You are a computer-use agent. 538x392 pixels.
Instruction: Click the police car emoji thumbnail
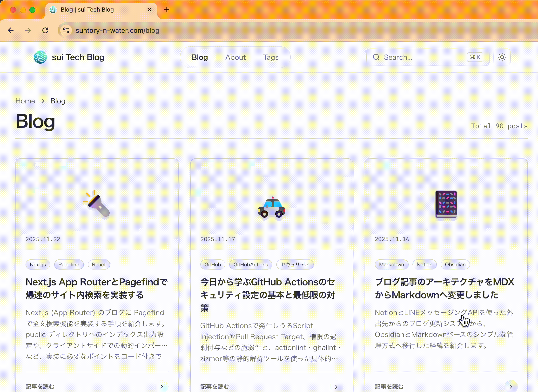[x=271, y=208]
